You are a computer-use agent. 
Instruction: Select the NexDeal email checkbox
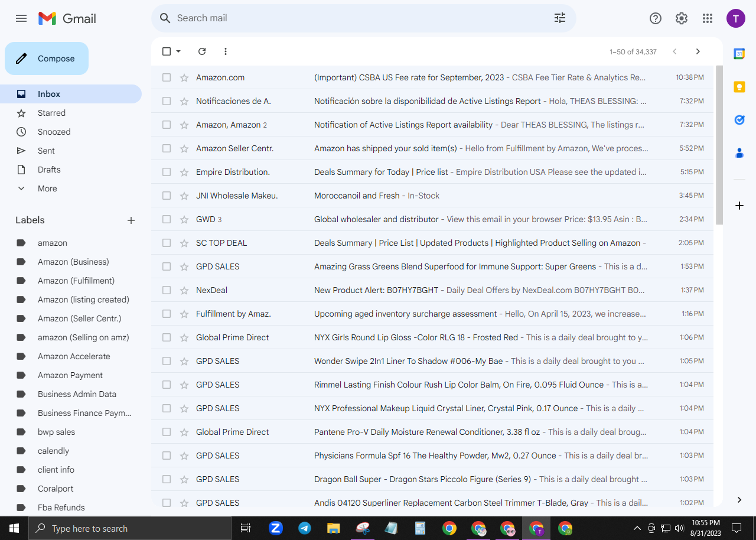click(x=167, y=290)
